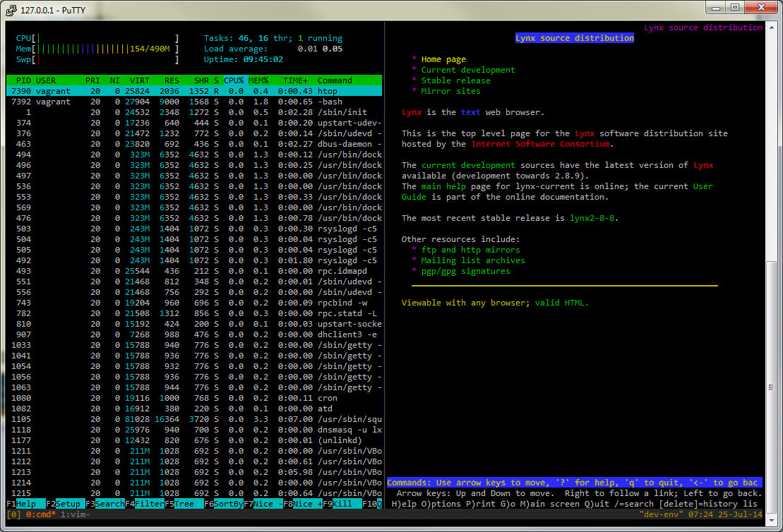Screen dimensions: 783x532
Task: Click F10 Quit in htop footer
Action: (372, 504)
